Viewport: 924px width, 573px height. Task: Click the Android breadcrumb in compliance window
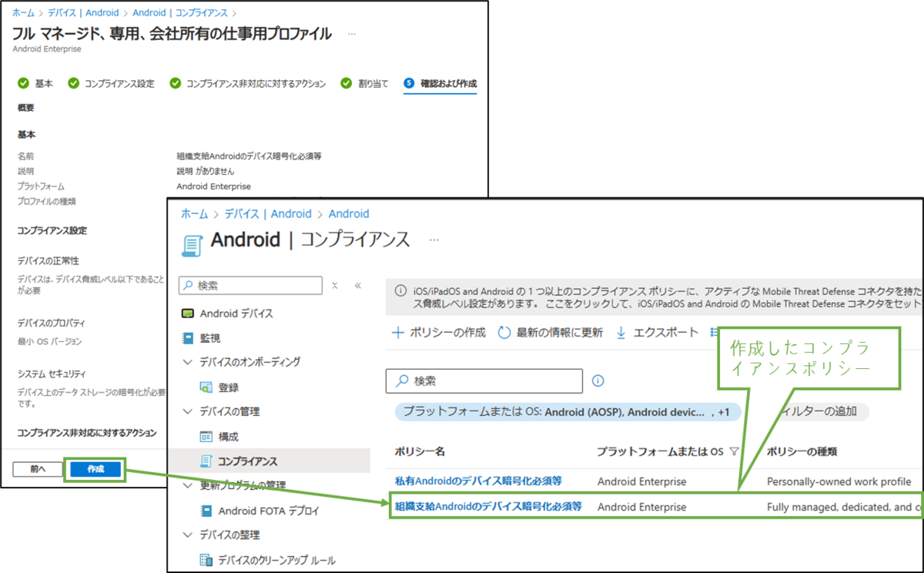pyautogui.click(x=349, y=213)
